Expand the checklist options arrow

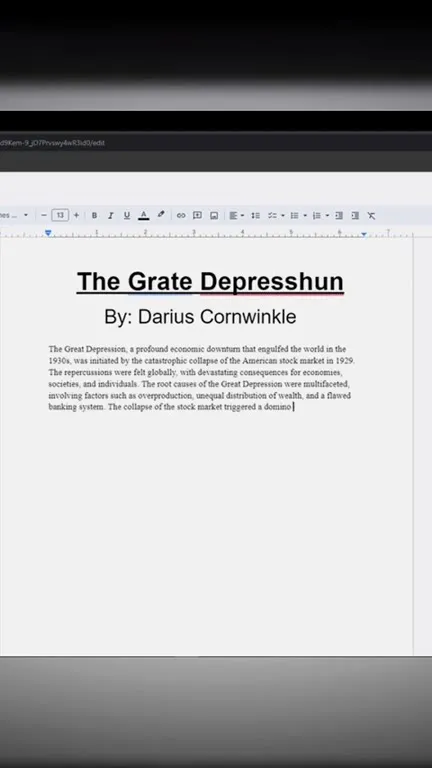point(283,216)
